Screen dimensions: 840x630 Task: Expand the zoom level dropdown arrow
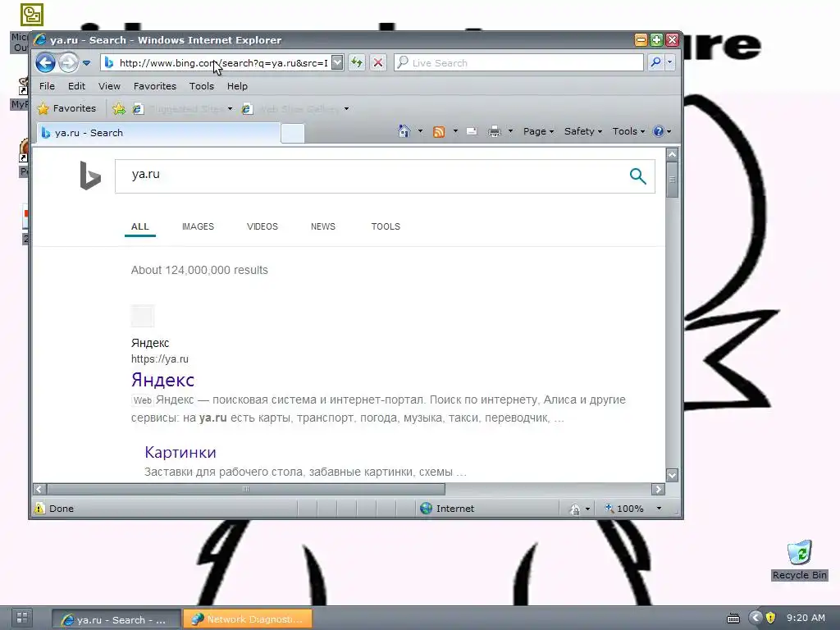[x=659, y=509]
